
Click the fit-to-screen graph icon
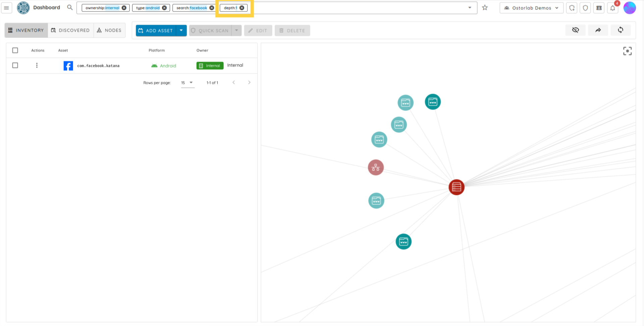coord(627,51)
